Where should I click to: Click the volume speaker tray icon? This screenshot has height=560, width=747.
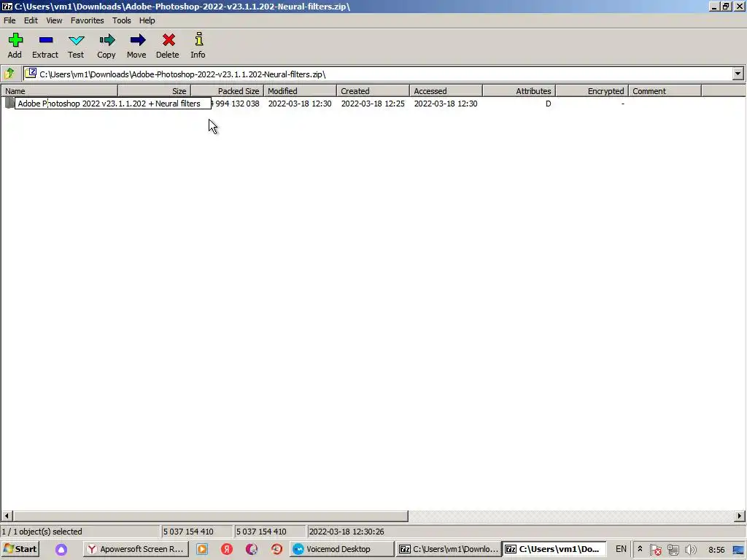pos(690,550)
